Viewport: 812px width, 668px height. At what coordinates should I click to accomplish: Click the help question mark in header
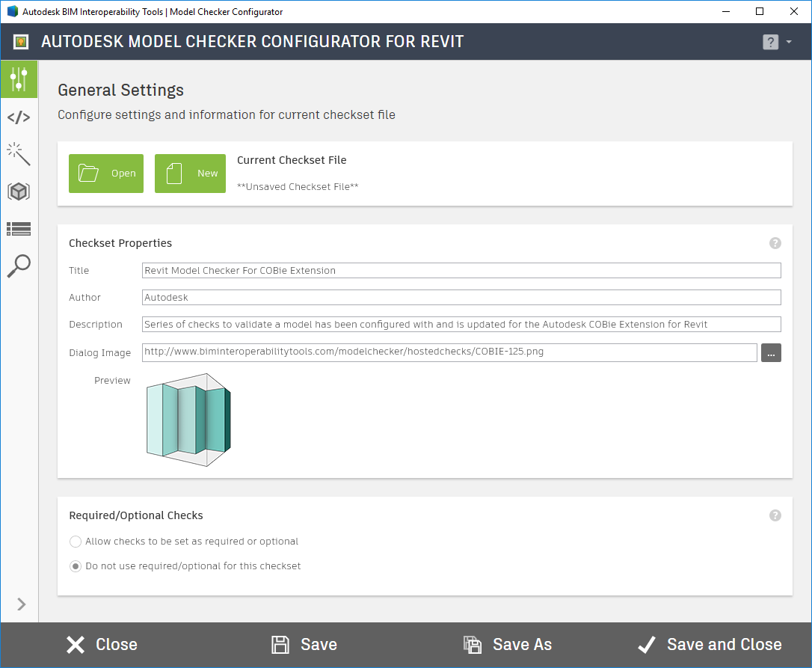point(770,42)
